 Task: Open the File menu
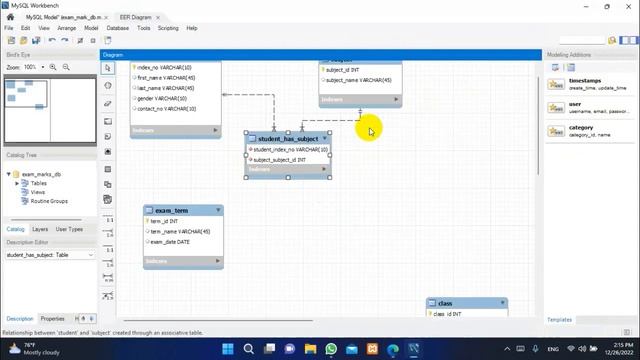(x=9, y=28)
